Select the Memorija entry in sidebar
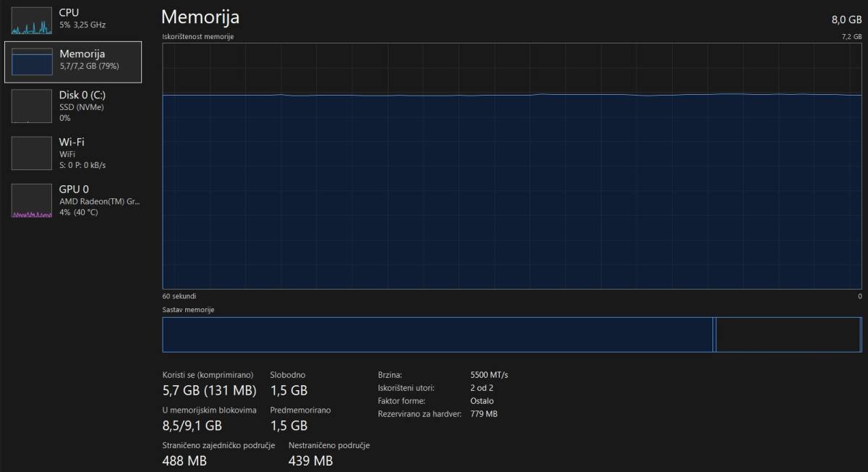Image resolution: width=868 pixels, height=472 pixels. click(x=82, y=54)
